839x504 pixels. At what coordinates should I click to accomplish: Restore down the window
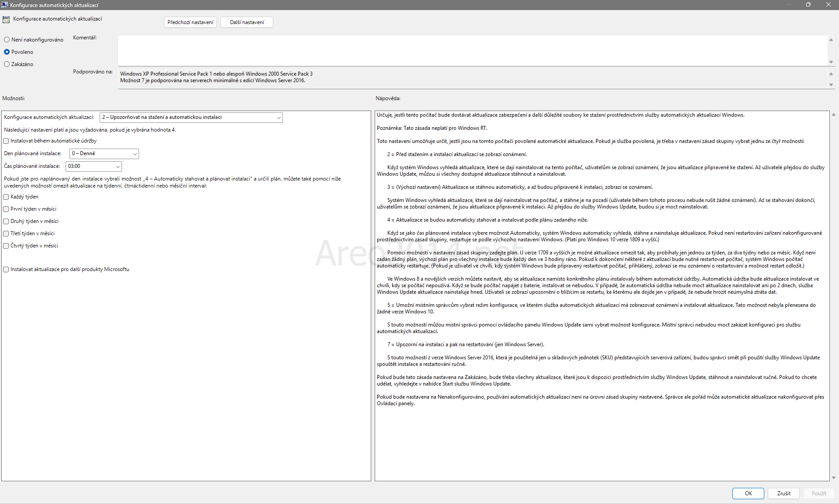(x=808, y=5)
